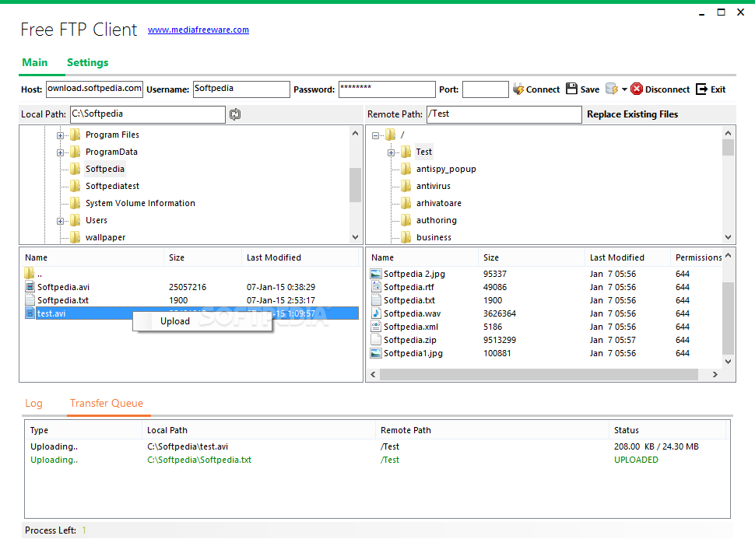Screen dimensions: 755x560
Task: Click the 208.00 KB / 24.30 MB status
Action: click(x=656, y=447)
